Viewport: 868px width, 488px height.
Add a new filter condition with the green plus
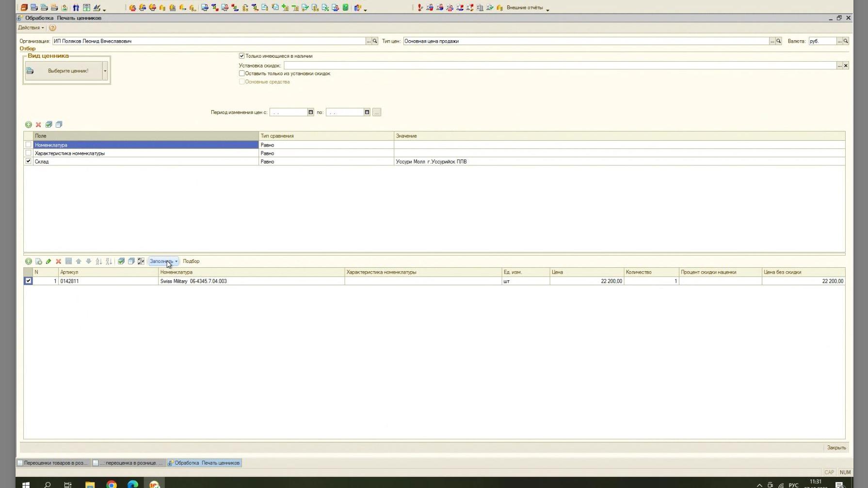point(29,125)
